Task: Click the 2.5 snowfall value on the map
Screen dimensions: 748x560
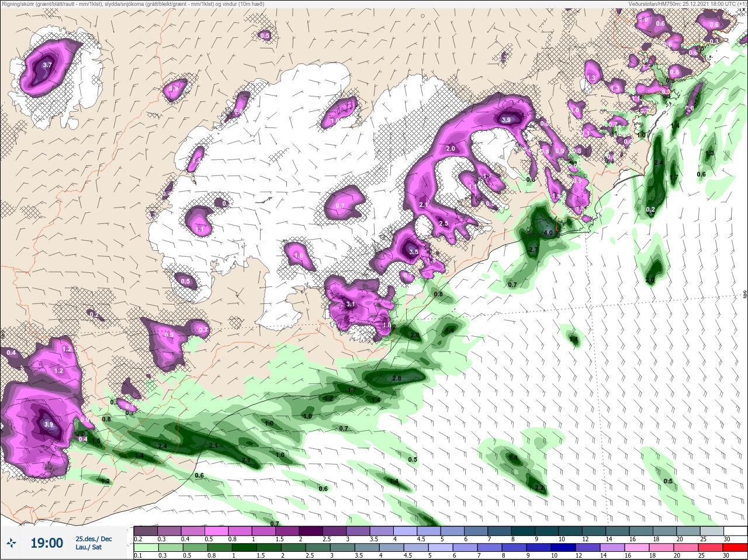Action: click(x=444, y=223)
